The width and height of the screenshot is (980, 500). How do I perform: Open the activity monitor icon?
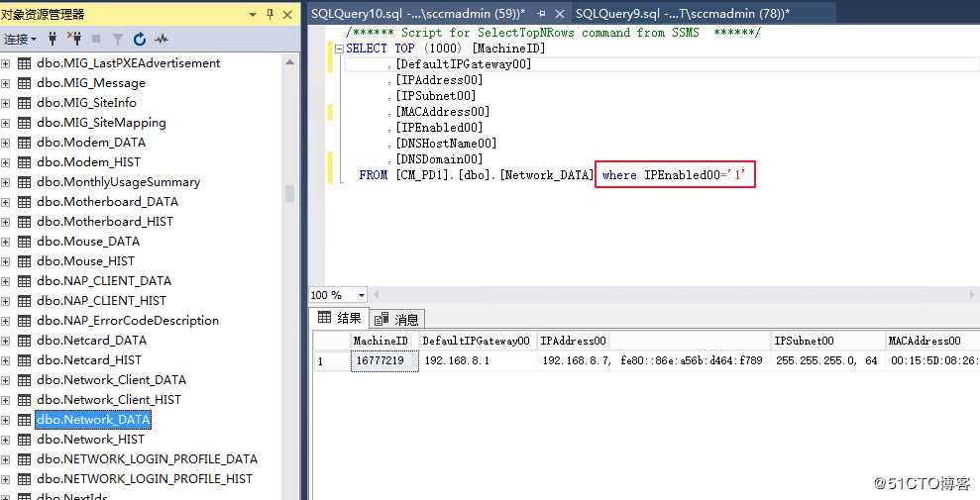pyautogui.click(x=162, y=40)
